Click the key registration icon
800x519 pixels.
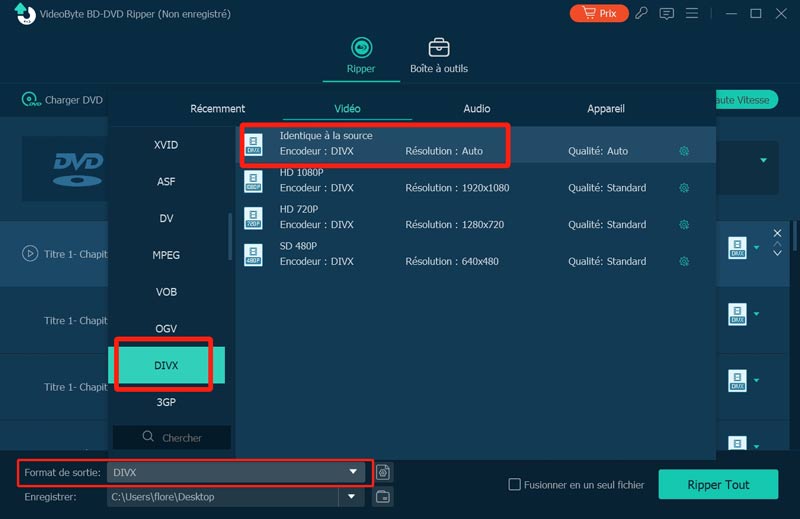(x=641, y=13)
